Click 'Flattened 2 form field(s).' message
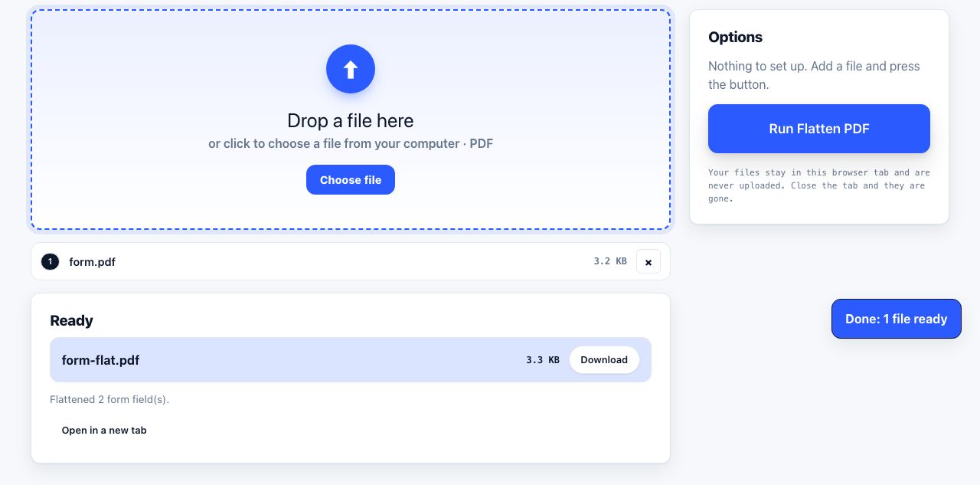980x485 pixels. [109, 400]
